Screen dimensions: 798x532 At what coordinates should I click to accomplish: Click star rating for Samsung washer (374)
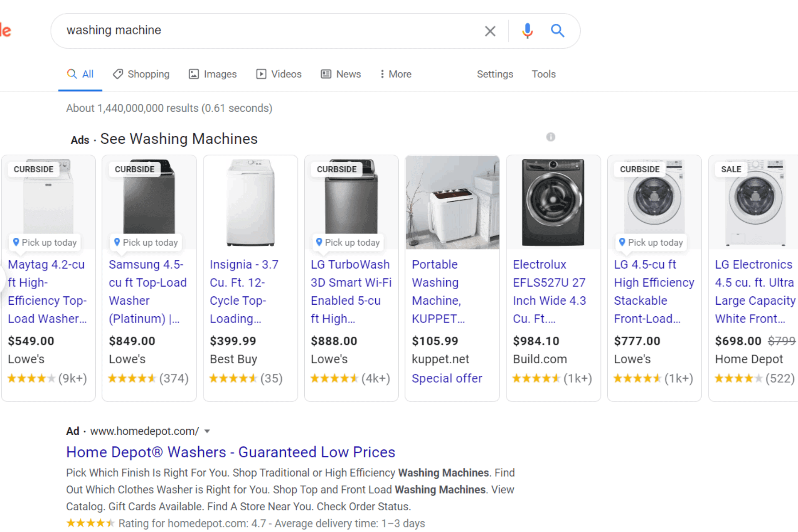pos(132,378)
